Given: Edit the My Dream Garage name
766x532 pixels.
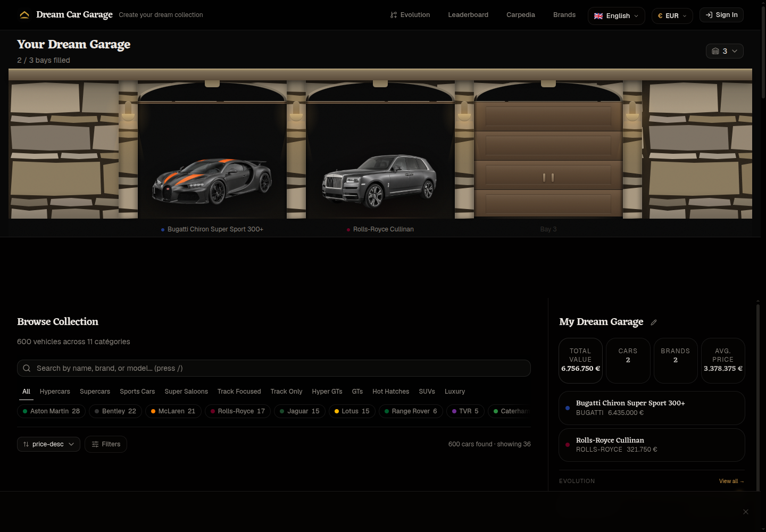Looking at the screenshot, I should (654, 322).
